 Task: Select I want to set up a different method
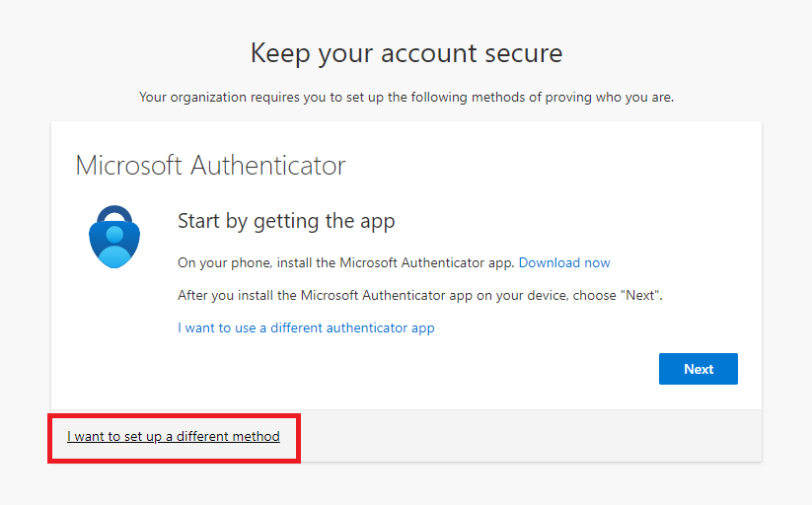point(174,436)
